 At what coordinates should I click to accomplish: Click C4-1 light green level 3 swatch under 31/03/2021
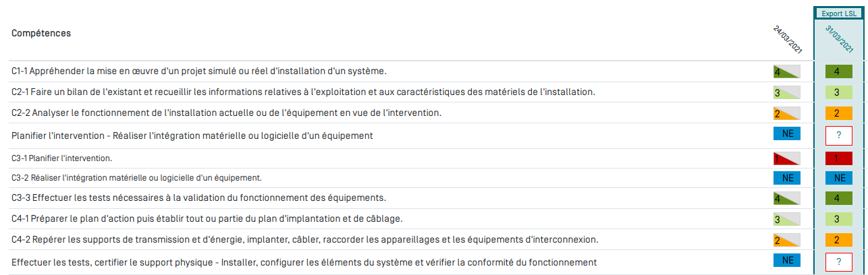(x=838, y=220)
